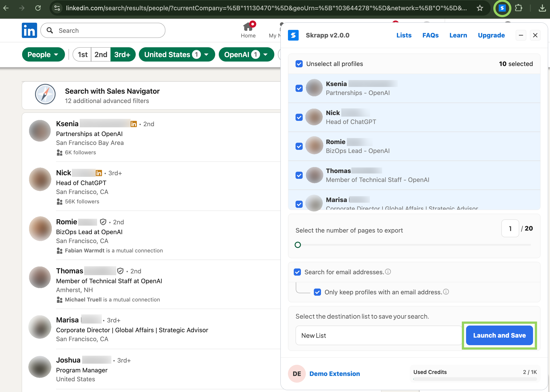The image size is (550, 392).
Task: Toggle Only keep profiles with an email address
Action: tap(317, 292)
